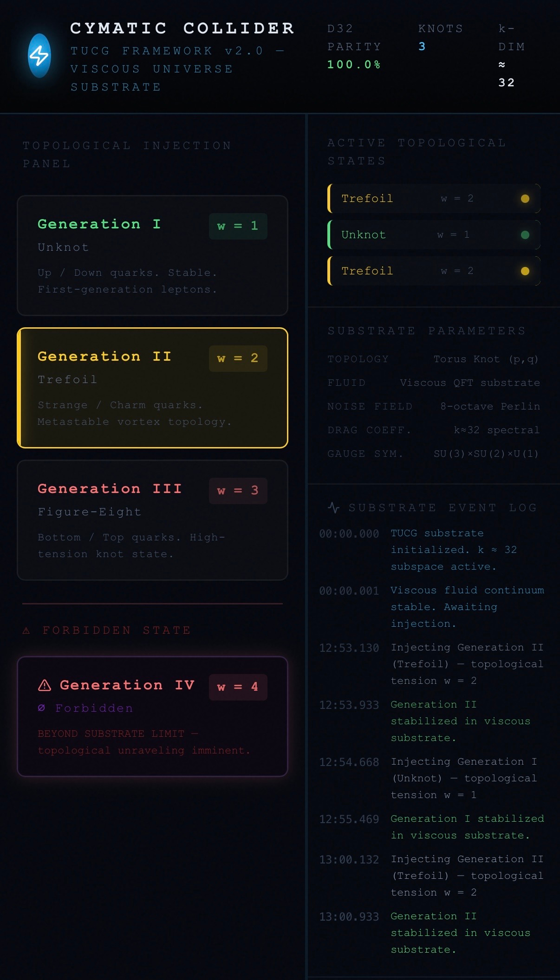
Task: Click the red w = 3 badge
Action: pyautogui.click(x=238, y=491)
